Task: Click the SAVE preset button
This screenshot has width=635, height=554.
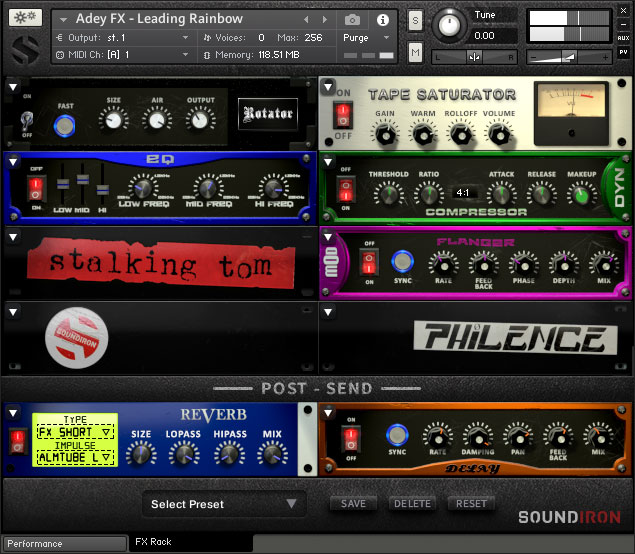Action: 353,503
